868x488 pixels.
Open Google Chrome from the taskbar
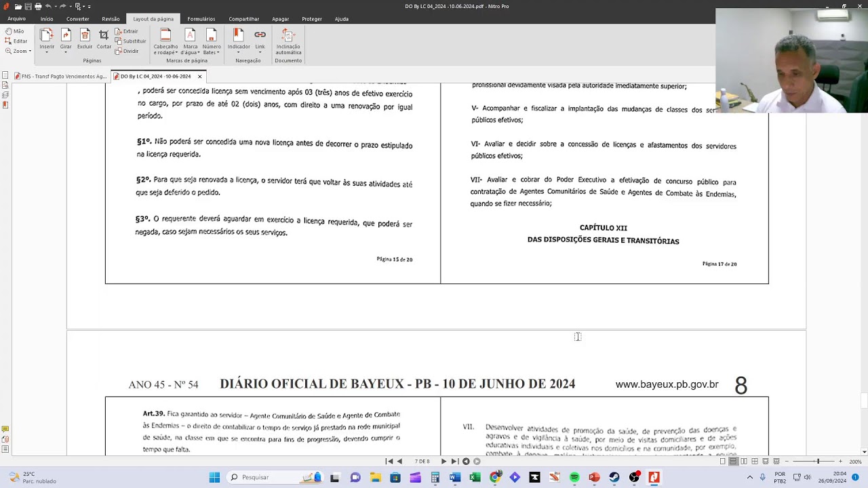495,477
